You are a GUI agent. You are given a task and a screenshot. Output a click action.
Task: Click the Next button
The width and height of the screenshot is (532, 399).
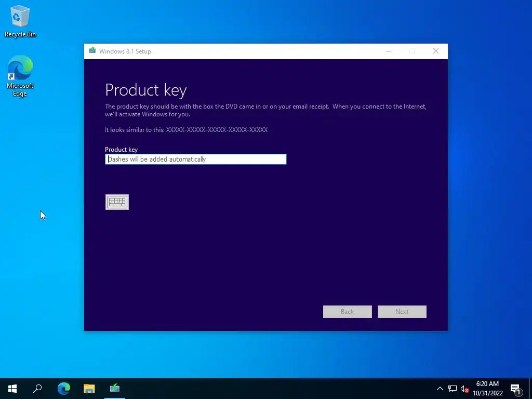pyautogui.click(x=402, y=312)
